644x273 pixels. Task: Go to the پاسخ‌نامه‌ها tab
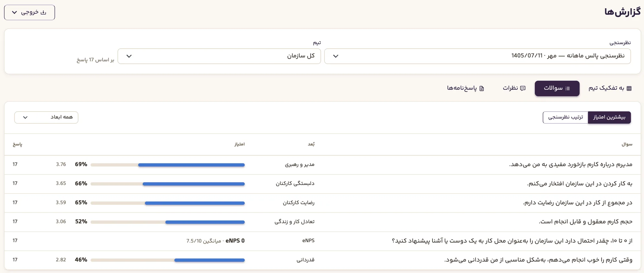[466, 88]
